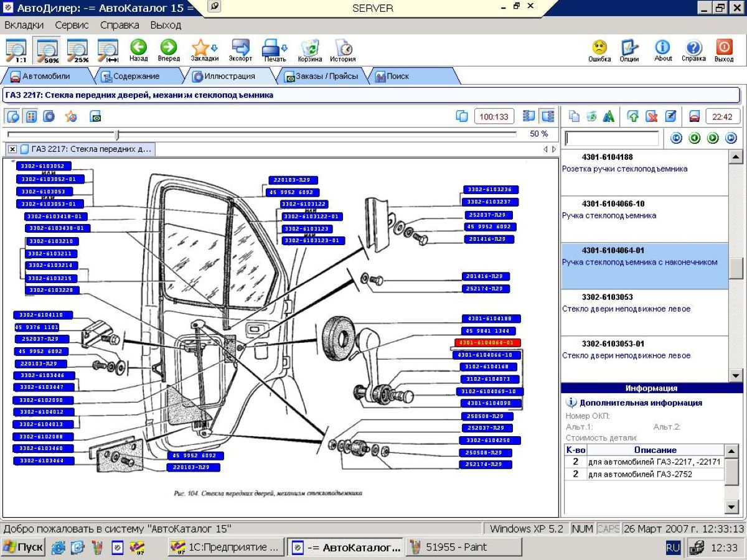Set zoom to 1:1 in toolbar

[16, 50]
